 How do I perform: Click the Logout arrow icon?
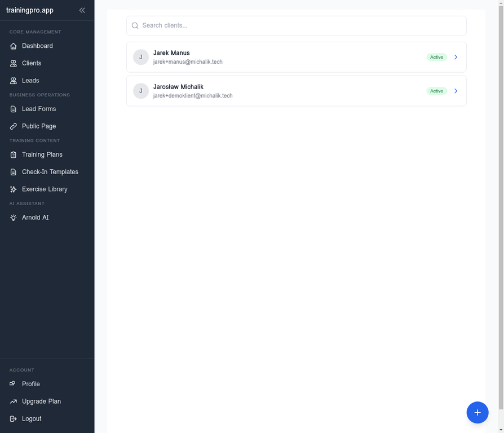(x=14, y=419)
